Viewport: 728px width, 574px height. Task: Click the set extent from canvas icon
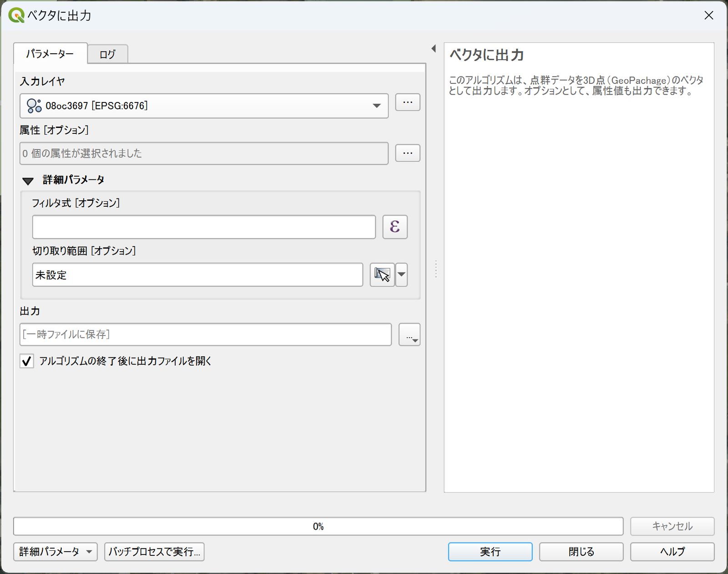click(x=382, y=274)
